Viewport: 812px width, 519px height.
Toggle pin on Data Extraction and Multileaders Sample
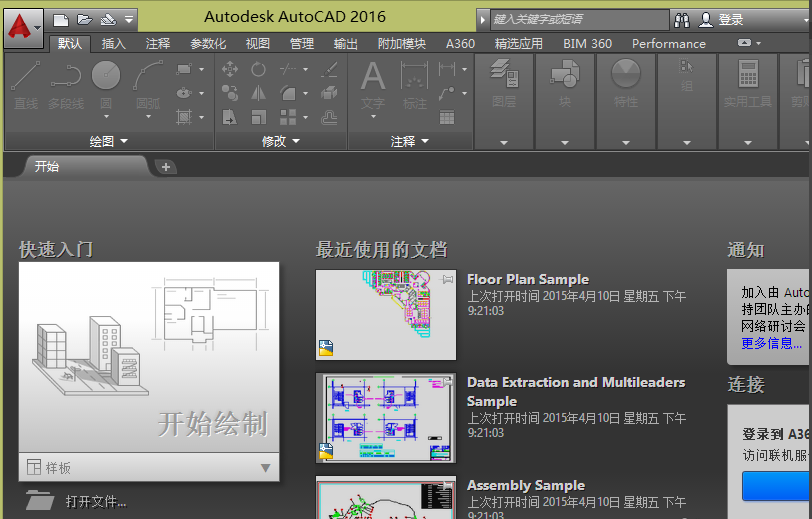pos(447,382)
